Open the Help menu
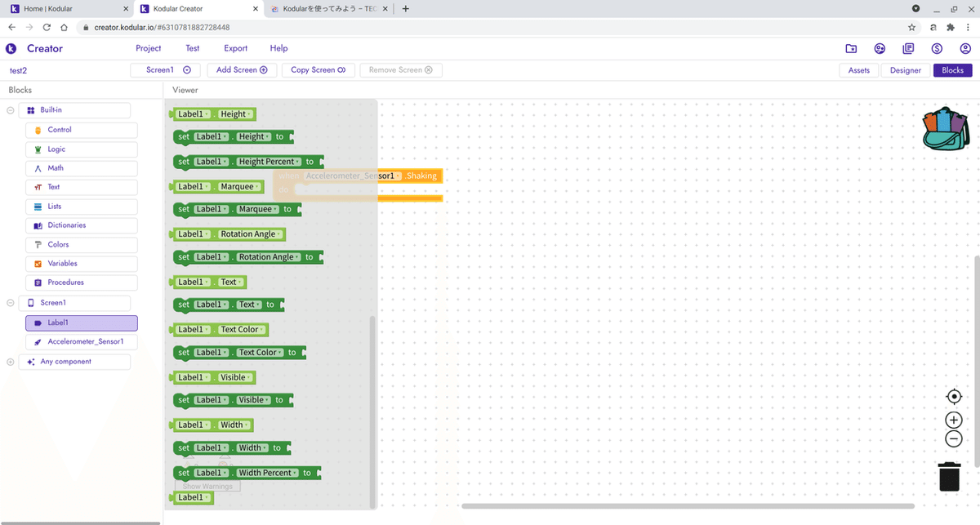The height and width of the screenshot is (525, 980). [x=278, y=48]
